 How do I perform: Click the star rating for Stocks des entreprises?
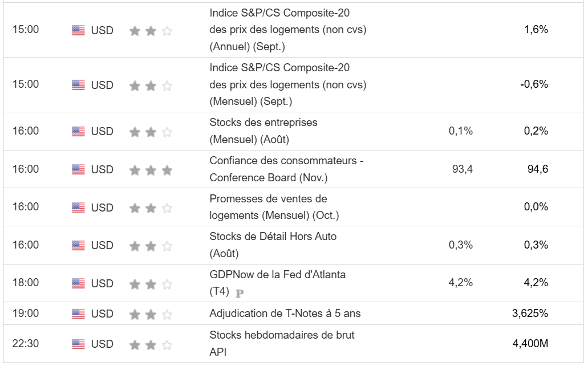151,132
